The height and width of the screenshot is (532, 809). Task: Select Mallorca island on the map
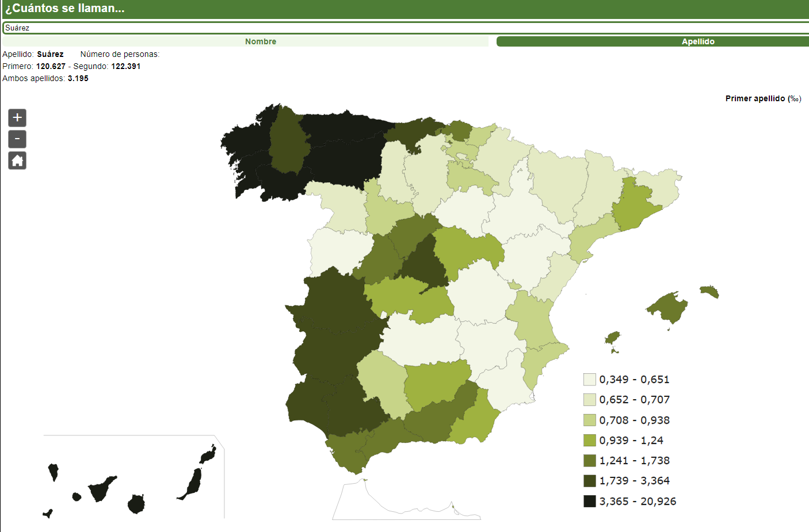pyautogui.click(x=669, y=308)
